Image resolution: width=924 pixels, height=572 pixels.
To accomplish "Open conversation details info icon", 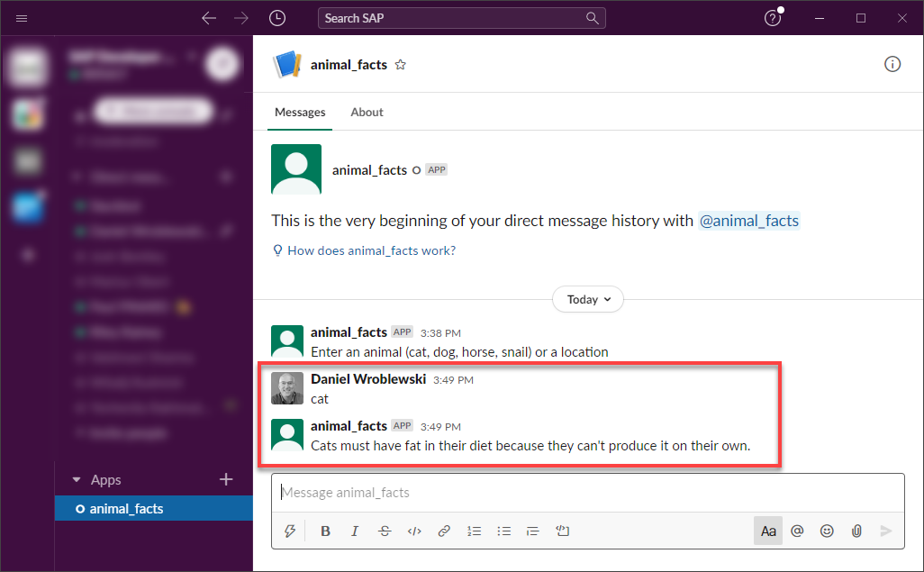I will coord(892,64).
